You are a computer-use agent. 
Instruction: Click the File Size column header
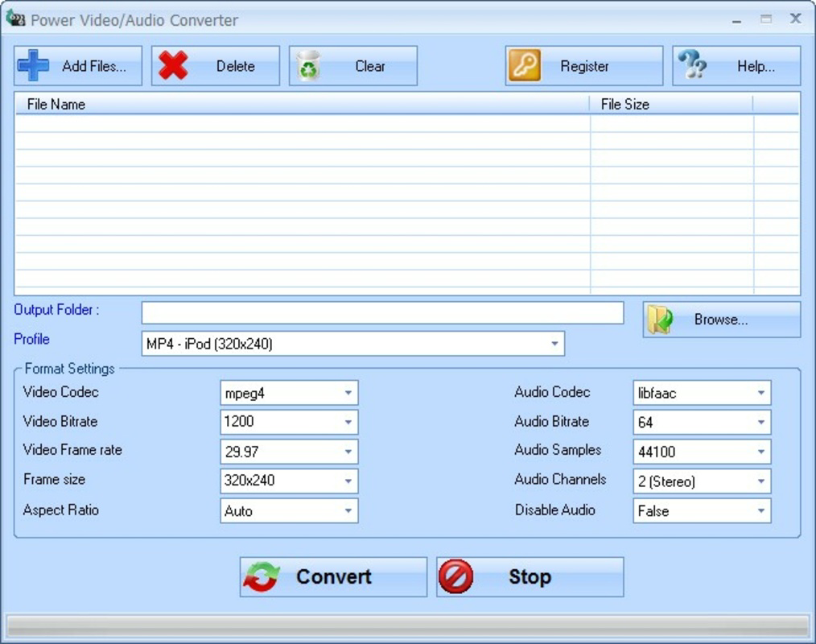[x=671, y=104]
